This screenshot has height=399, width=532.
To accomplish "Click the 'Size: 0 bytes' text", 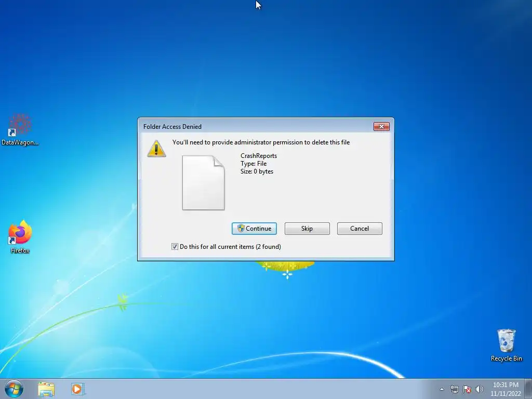I will 257,171.
